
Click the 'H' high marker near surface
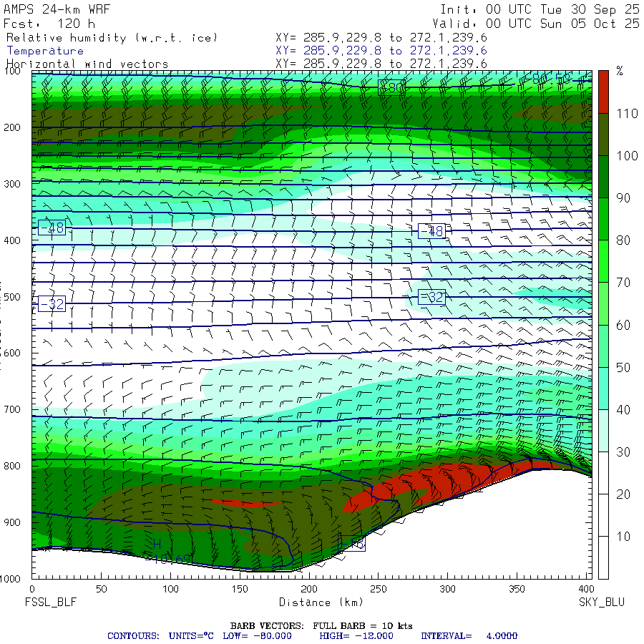(x=157, y=545)
